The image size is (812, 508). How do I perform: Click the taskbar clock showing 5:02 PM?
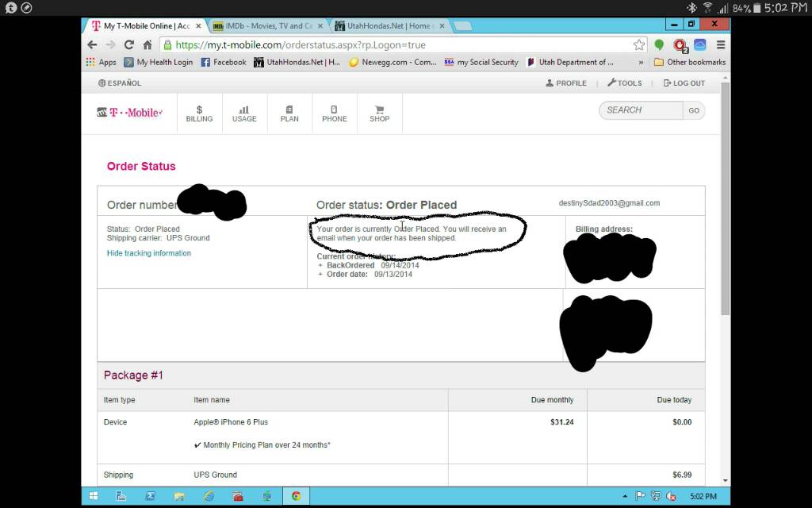[x=703, y=496]
